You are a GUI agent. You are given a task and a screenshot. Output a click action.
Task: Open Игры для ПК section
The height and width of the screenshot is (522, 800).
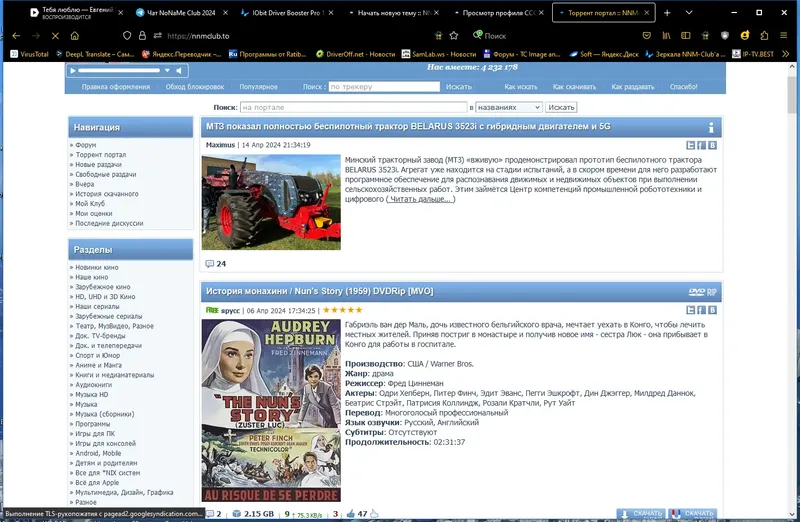click(95, 434)
